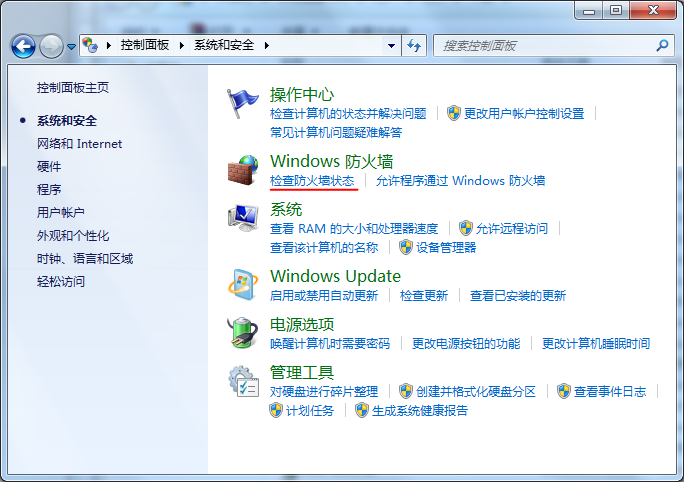
Task: Open 时钟、语言和区域 in sidebar
Action: click(x=85, y=259)
